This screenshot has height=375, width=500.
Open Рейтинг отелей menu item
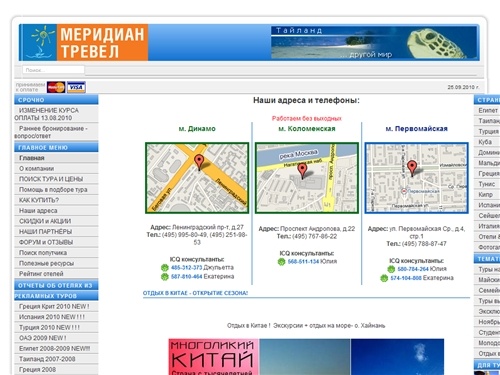(56, 274)
